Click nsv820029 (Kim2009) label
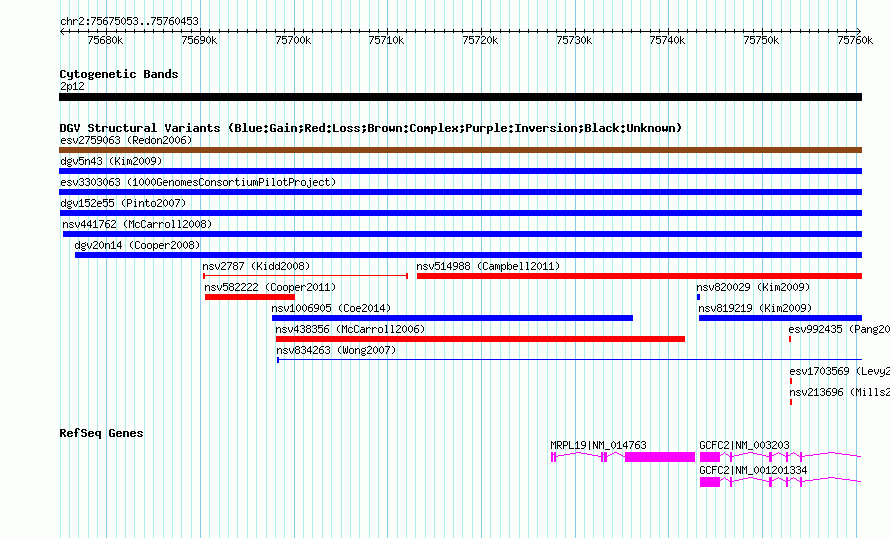This screenshot has width=890, height=538. pyautogui.click(x=753, y=287)
